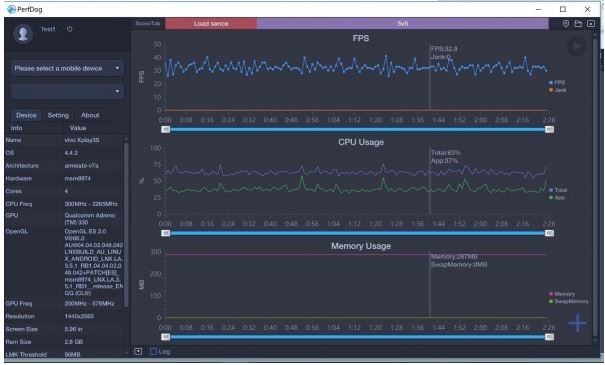Select the 'Load sence' scene label
605x365 pixels.
pos(211,24)
